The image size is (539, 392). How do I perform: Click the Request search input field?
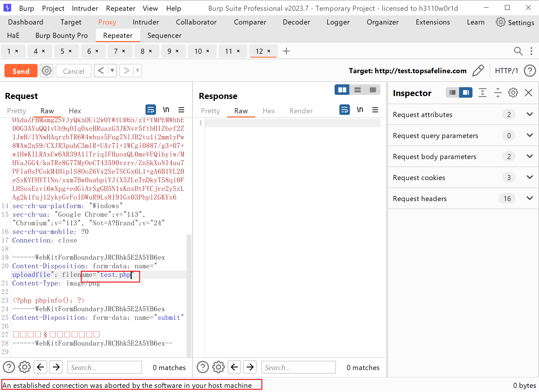click(104, 367)
